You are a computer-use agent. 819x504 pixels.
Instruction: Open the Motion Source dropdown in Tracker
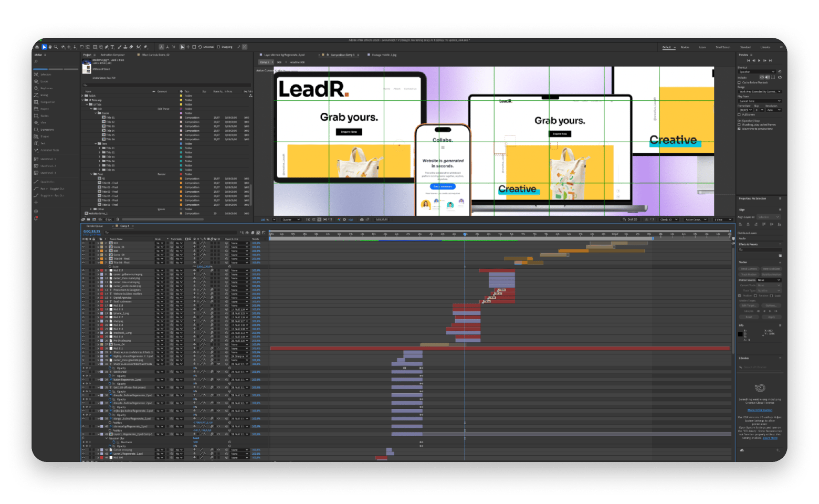(x=768, y=280)
